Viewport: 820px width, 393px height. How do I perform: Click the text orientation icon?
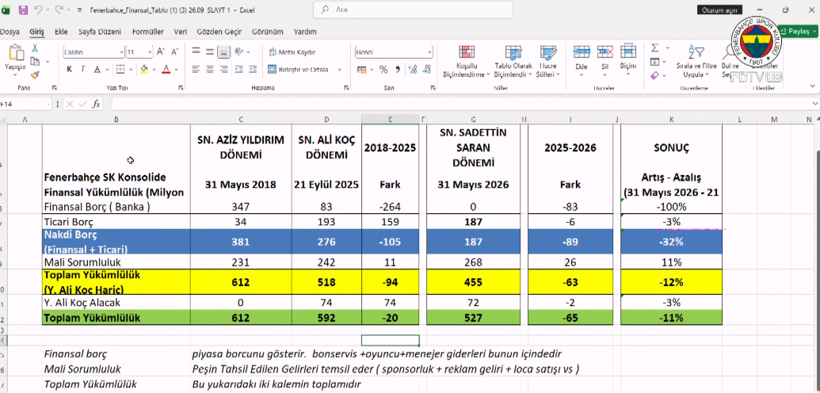click(238, 52)
